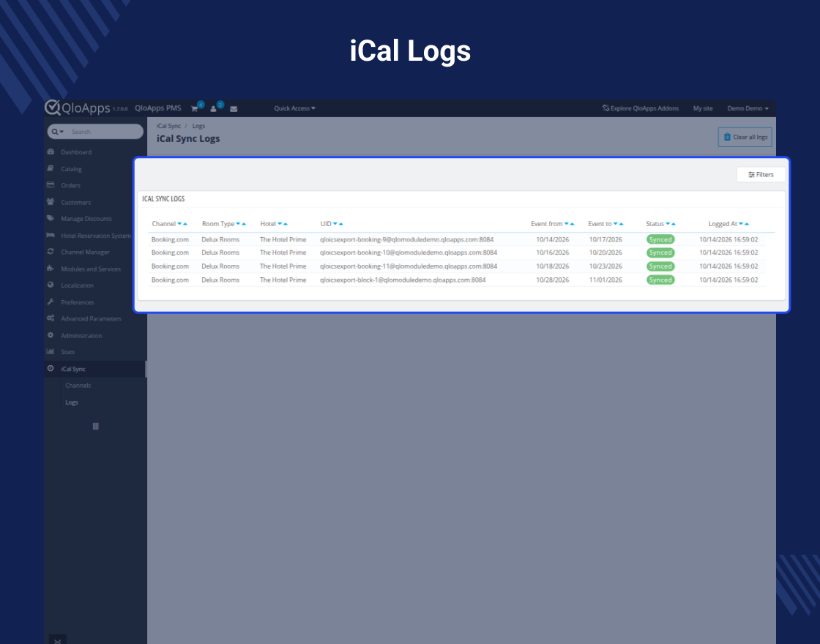Sort Status column descending
This screenshot has height=644, width=820.
668,224
